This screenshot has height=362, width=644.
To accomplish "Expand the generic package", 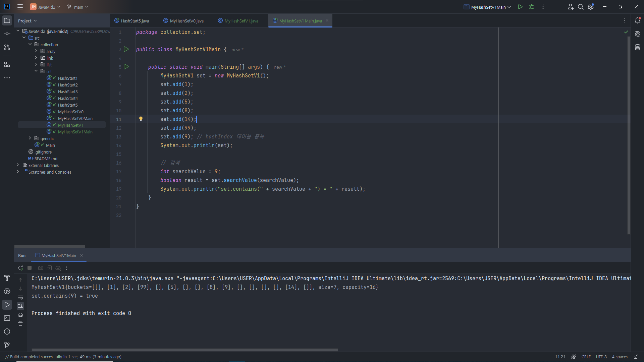I will (x=30, y=138).
